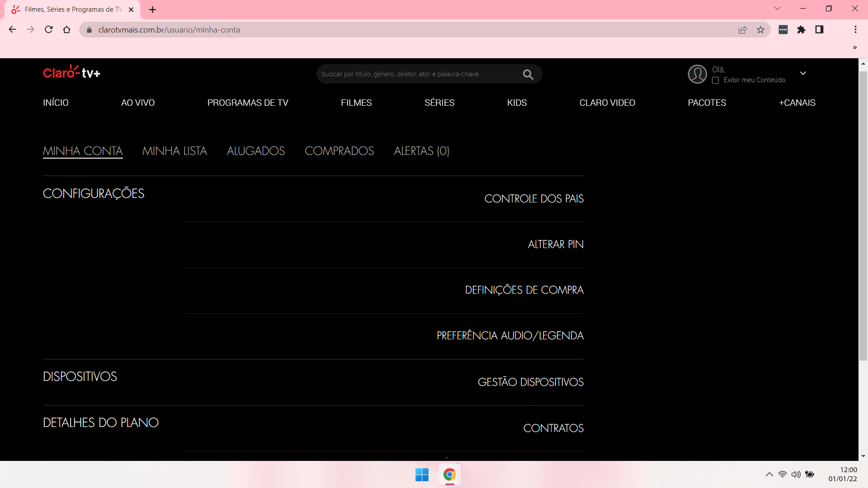
Task: Open AO VIVO section
Action: (x=138, y=103)
